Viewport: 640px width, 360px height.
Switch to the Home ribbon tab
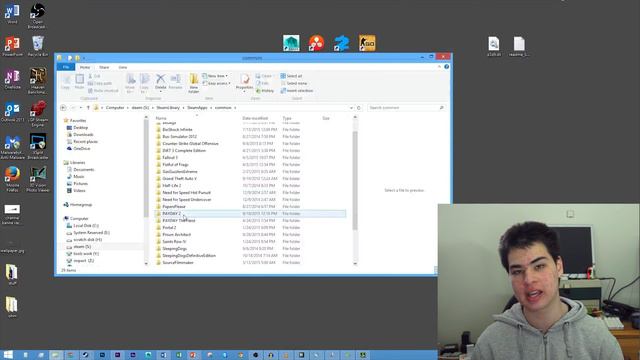tap(85, 67)
